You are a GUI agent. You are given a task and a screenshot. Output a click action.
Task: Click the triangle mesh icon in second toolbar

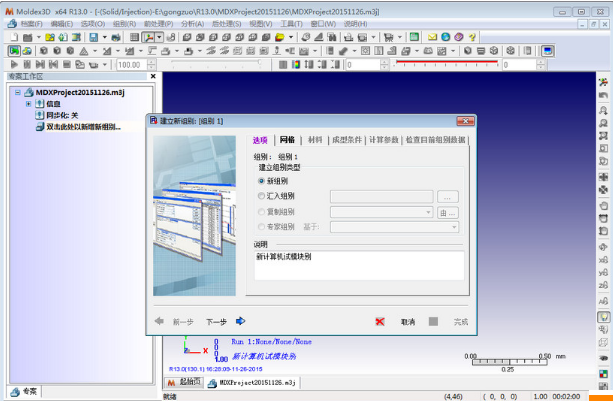point(84,51)
